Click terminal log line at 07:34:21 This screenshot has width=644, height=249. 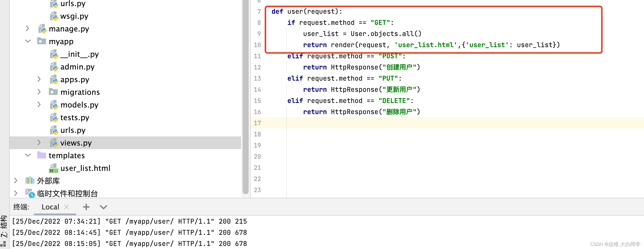click(129, 221)
